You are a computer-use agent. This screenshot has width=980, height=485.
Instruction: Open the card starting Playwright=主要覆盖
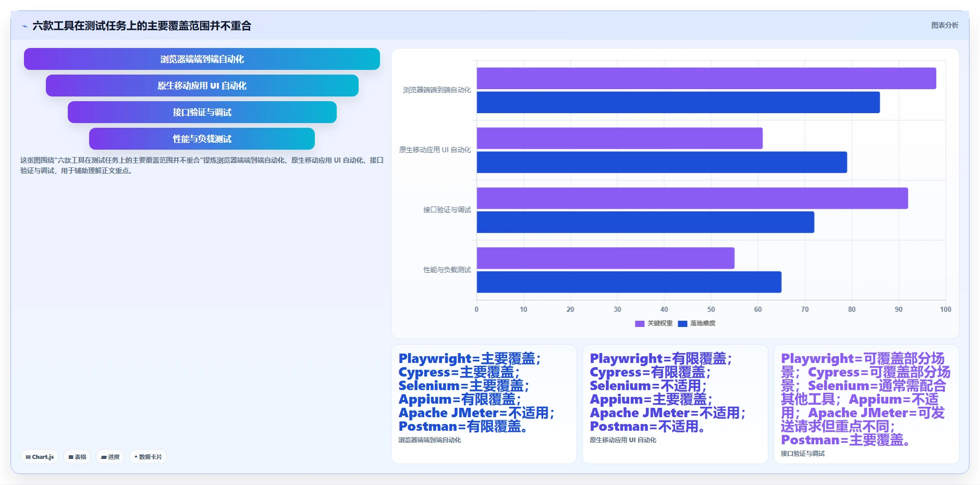coord(484,404)
